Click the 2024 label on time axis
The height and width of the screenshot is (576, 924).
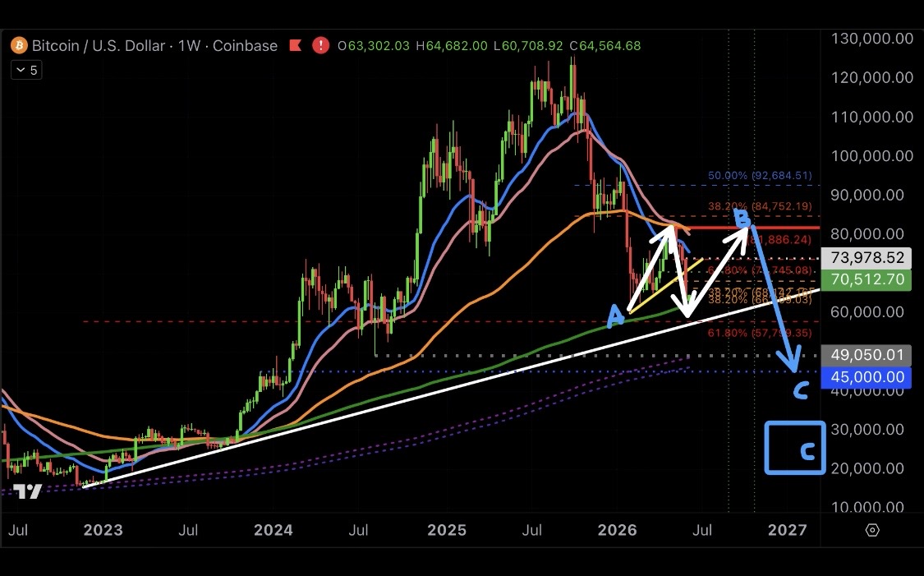pyautogui.click(x=274, y=530)
